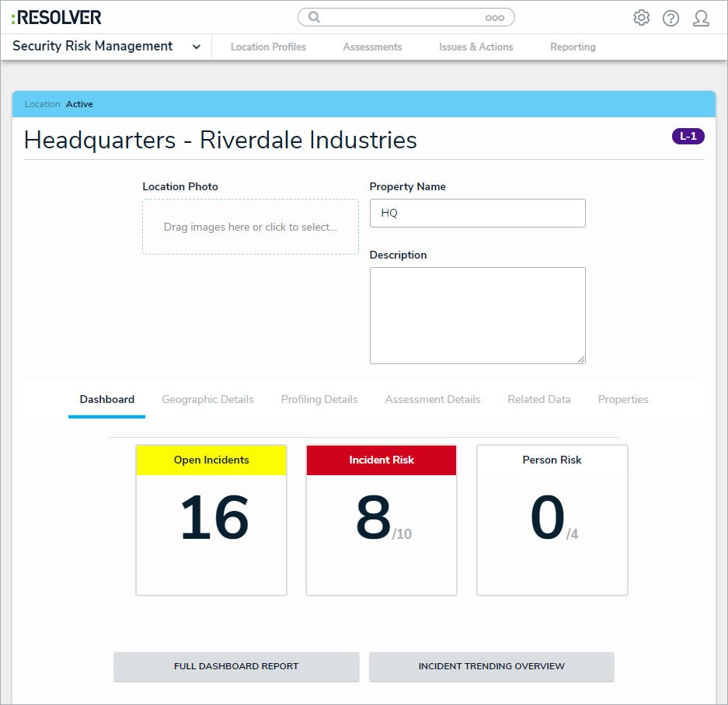This screenshot has width=728, height=705.
Task: Open the search options ellipsis icon
Action: click(494, 18)
